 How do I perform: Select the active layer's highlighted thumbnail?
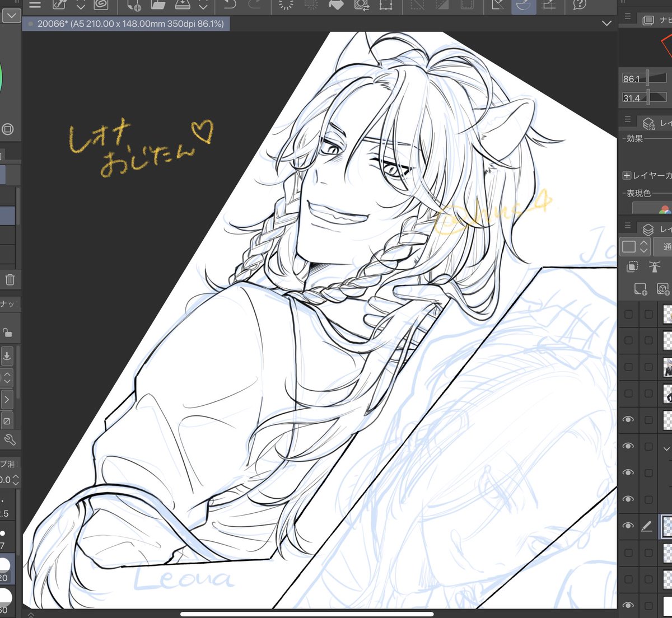(x=667, y=526)
